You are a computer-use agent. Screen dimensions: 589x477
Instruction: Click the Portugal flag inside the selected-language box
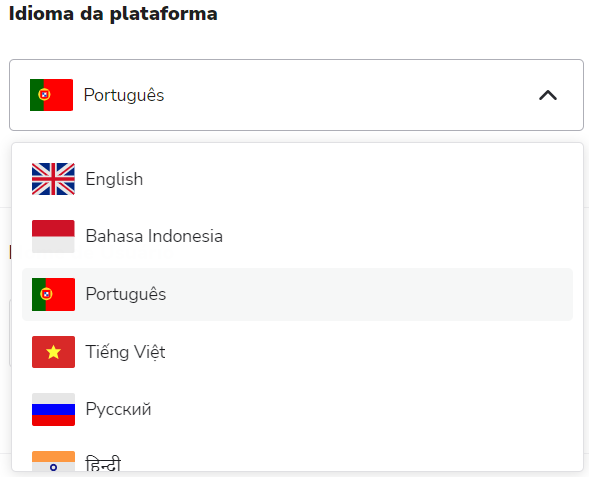[51, 95]
